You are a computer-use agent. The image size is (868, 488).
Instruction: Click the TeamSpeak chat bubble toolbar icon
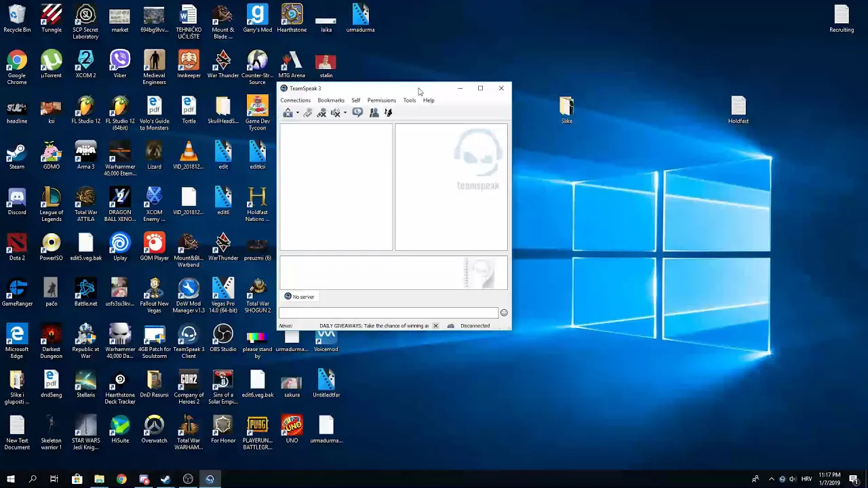click(357, 113)
